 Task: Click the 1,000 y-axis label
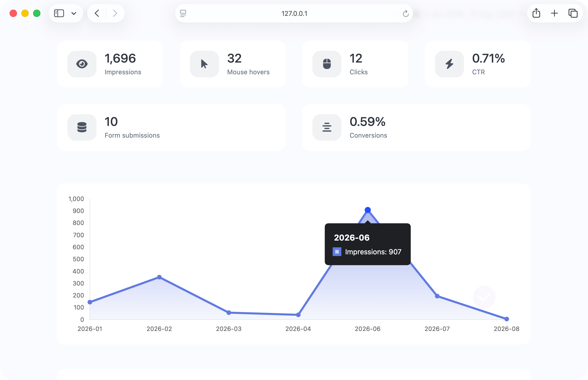(x=76, y=199)
